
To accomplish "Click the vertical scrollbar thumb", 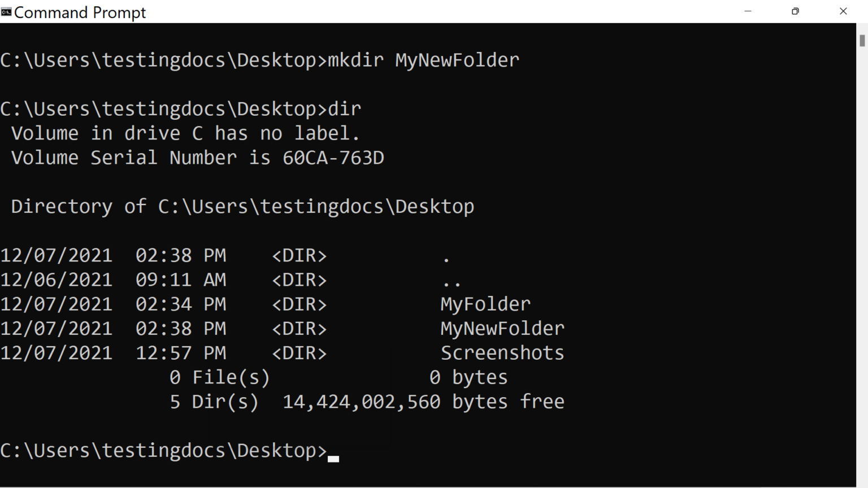I will [x=862, y=41].
